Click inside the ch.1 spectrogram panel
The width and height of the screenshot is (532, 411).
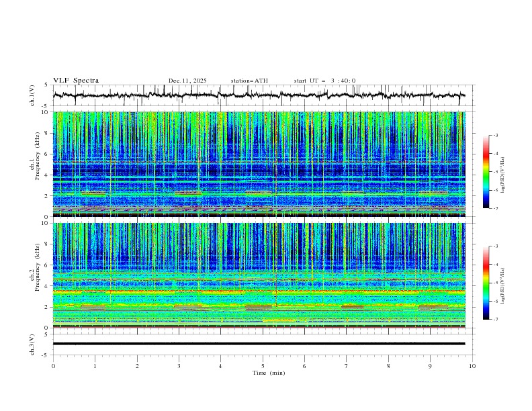(x=259, y=164)
